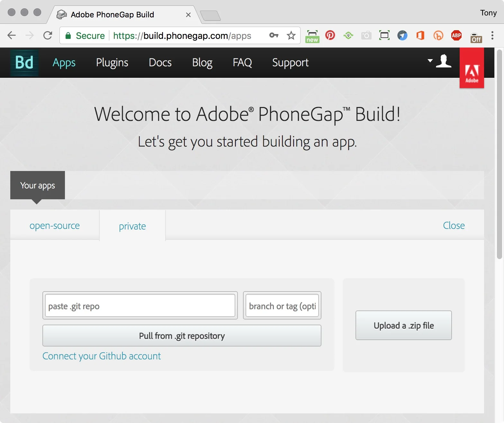Open saved passwords key icon
This screenshot has width=504, height=423.
pyautogui.click(x=274, y=35)
